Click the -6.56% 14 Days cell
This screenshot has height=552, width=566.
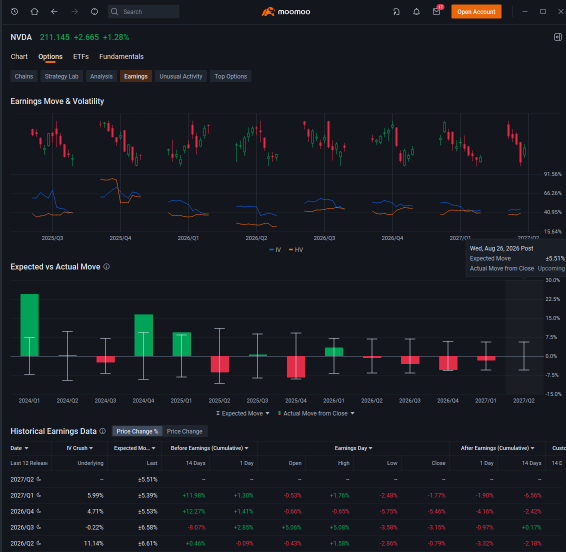coord(532,495)
